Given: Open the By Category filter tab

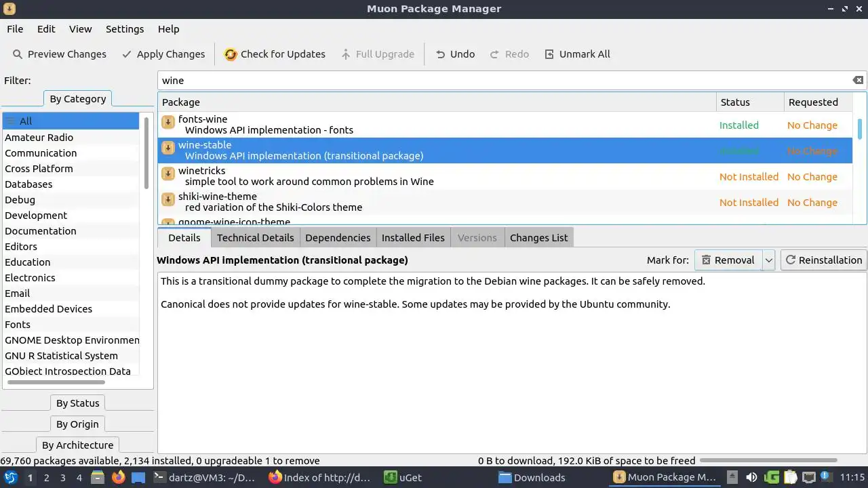Looking at the screenshot, I should tap(78, 99).
